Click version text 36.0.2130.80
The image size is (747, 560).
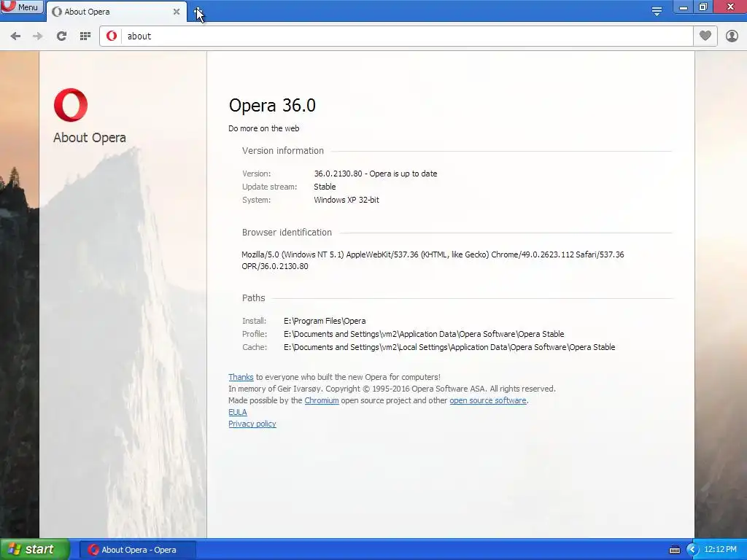point(338,174)
